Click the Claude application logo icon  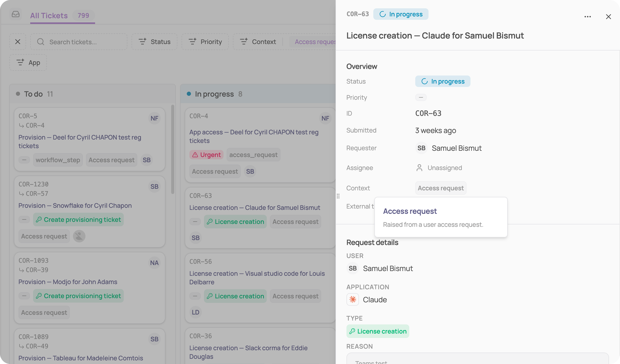[353, 300]
